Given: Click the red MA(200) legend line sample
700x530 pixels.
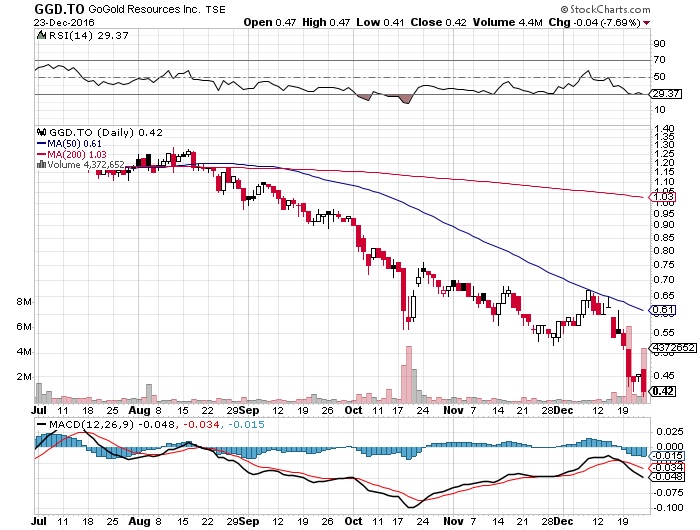Looking at the screenshot, I should click(x=42, y=154).
